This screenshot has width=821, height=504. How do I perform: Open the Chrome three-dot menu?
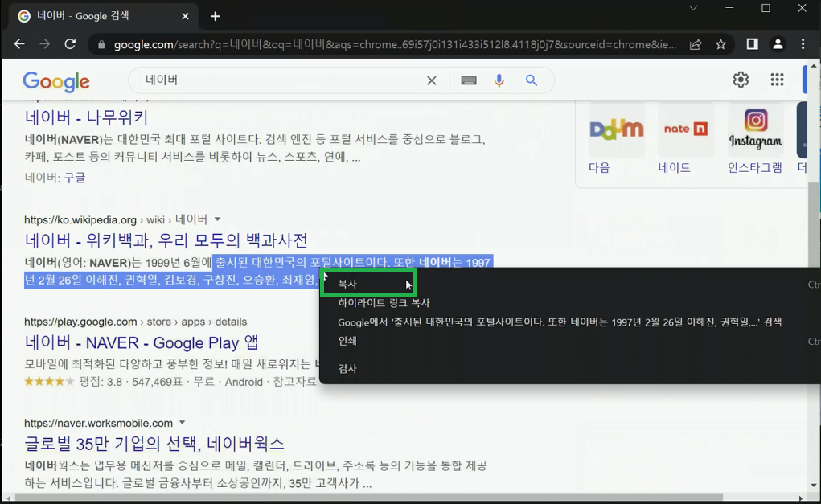(803, 44)
